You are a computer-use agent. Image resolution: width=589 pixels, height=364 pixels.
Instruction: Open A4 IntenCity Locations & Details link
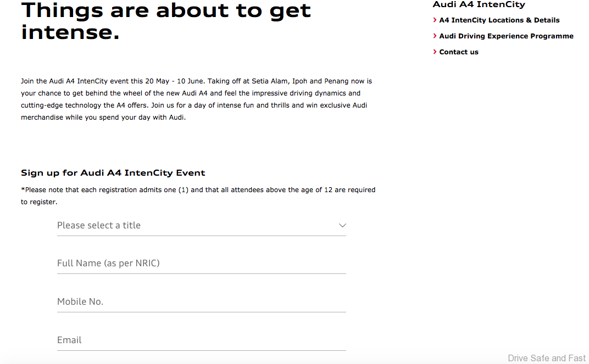pyautogui.click(x=499, y=20)
